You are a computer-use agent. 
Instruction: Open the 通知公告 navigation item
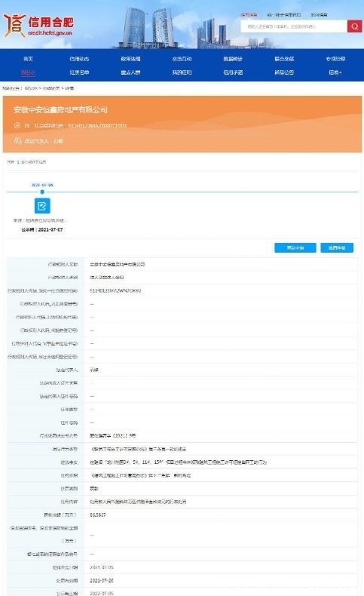284,72
